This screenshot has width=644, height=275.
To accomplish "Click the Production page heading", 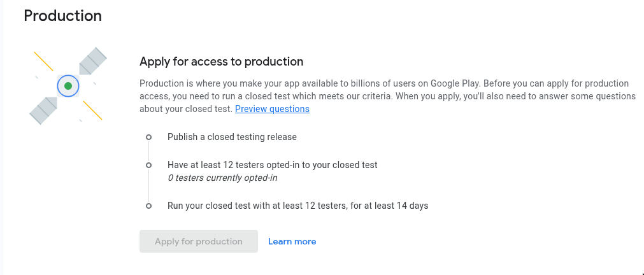I will point(63,16).
